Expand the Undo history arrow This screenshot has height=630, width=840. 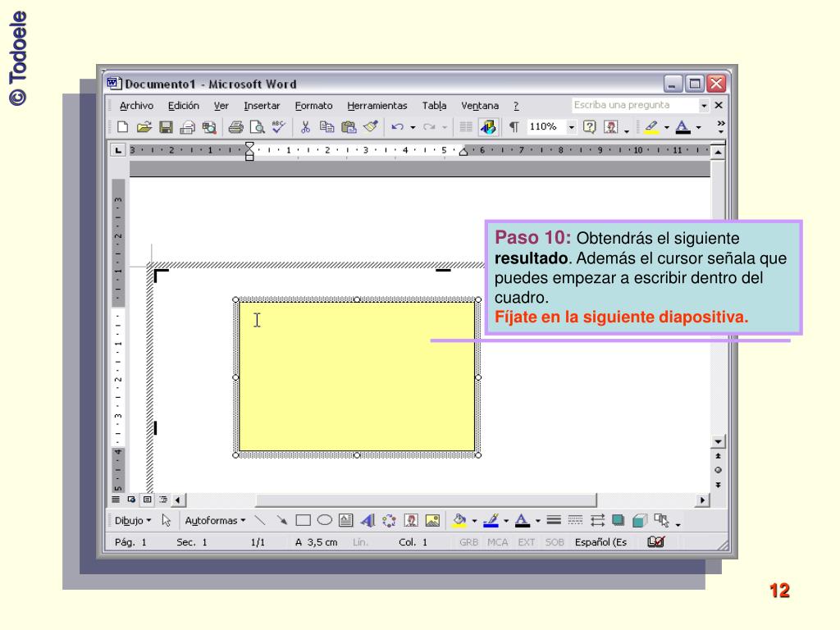pos(413,127)
